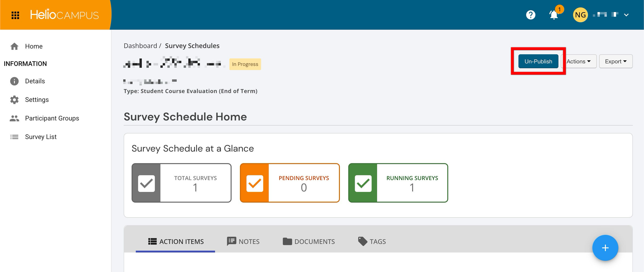
Task: Select the Details info icon
Action: (14, 81)
